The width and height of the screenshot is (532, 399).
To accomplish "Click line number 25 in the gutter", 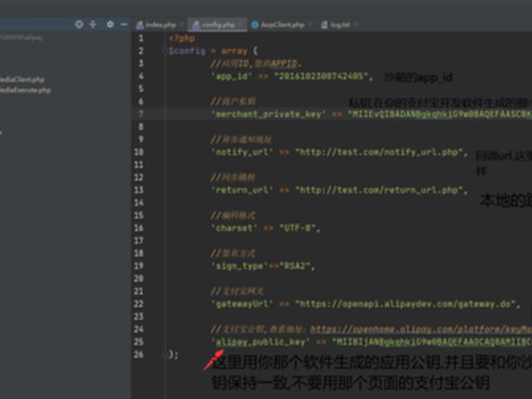I will pos(139,342).
